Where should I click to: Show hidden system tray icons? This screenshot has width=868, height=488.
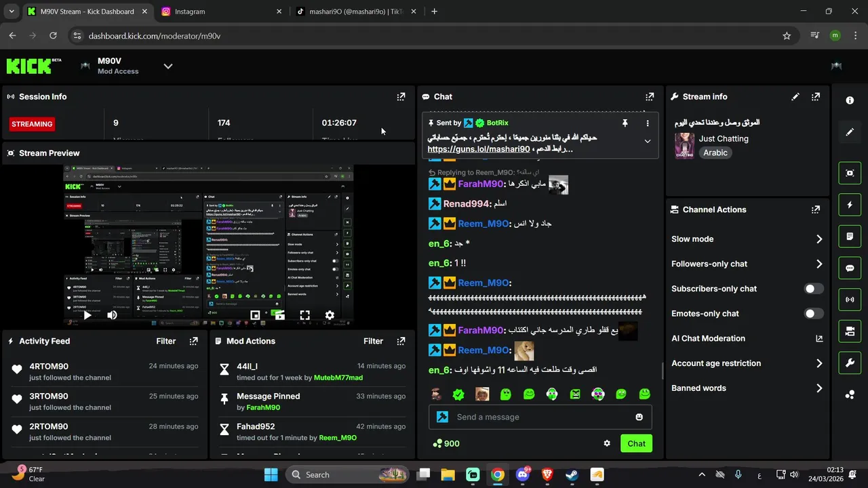(x=702, y=474)
